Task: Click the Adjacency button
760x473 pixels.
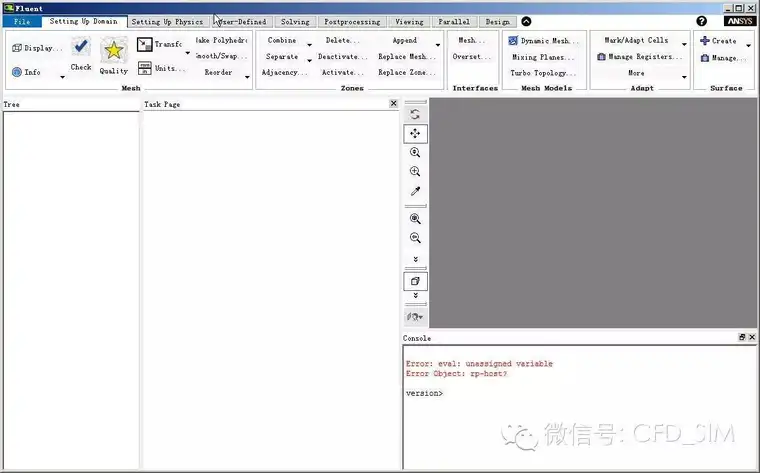Action: pos(284,72)
